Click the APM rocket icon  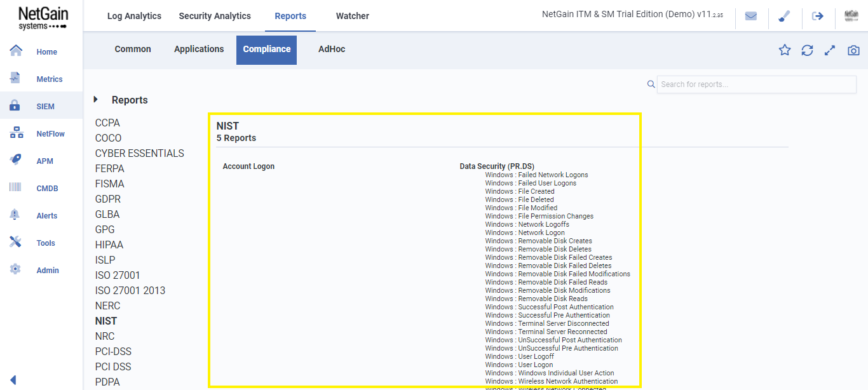click(16, 160)
